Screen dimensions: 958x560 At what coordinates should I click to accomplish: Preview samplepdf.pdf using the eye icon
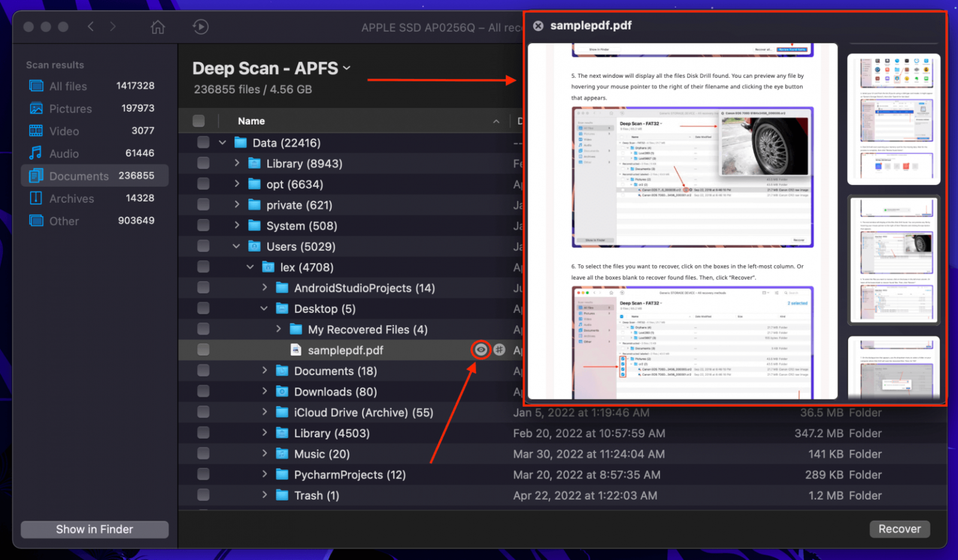tap(480, 349)
